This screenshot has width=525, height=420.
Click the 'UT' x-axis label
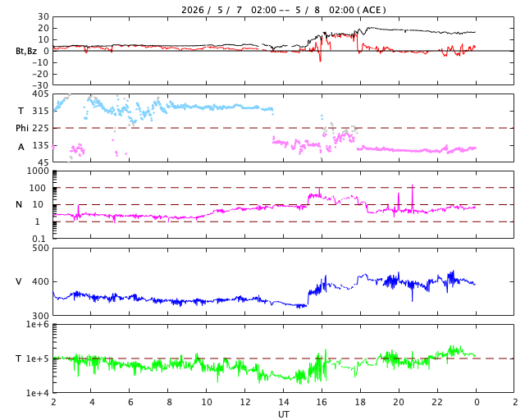(284, 414)
